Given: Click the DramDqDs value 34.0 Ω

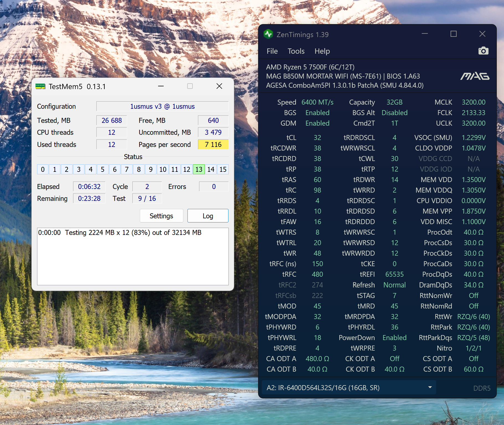Looking at the screenshot, I should click(x=474, y=285).
